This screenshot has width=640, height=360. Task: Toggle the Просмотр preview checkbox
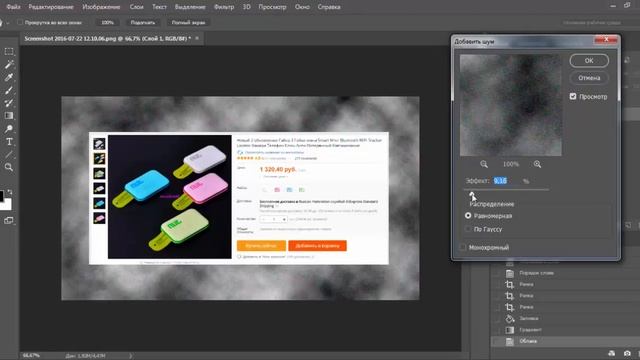[573, 96]
